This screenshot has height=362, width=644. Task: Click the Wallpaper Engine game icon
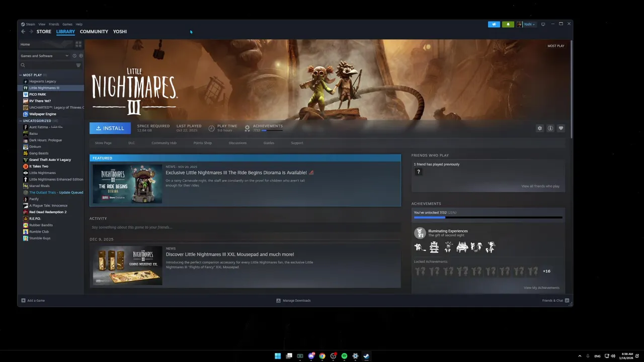point(26,114)
